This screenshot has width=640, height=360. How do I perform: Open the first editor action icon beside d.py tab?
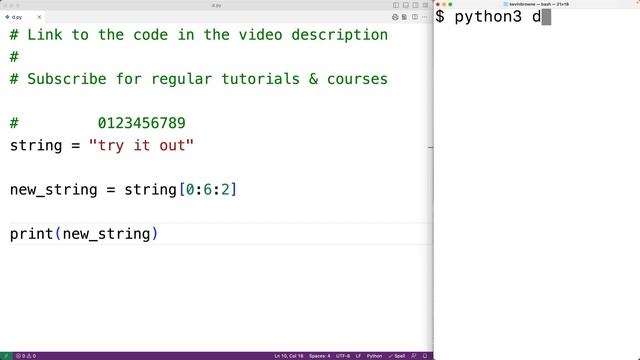tap(395, 17)
